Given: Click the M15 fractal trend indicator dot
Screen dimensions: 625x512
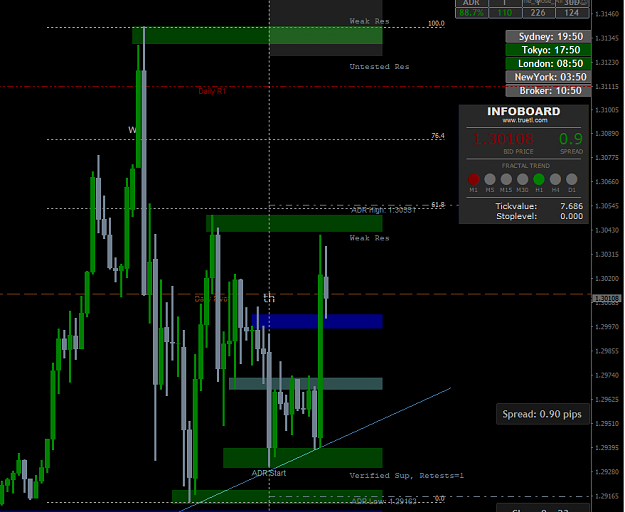Looking at the screenshot, I should [506, 179].
